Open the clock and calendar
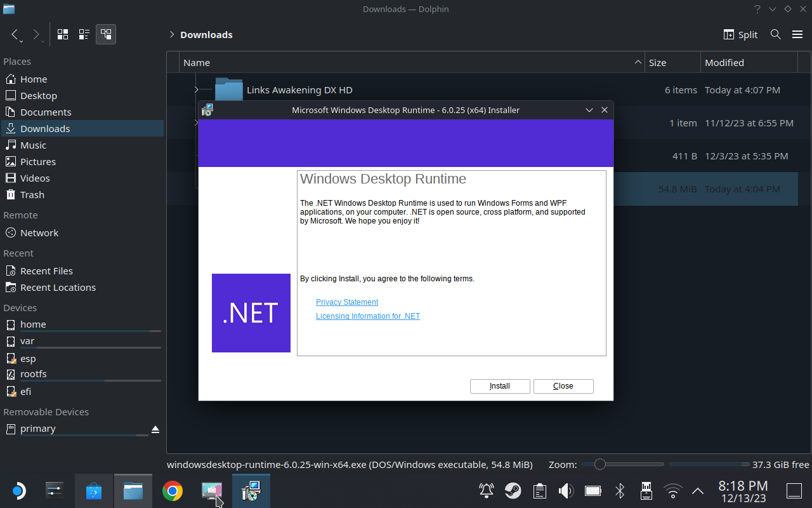The image size is (812, 508). tap(743, 491)
